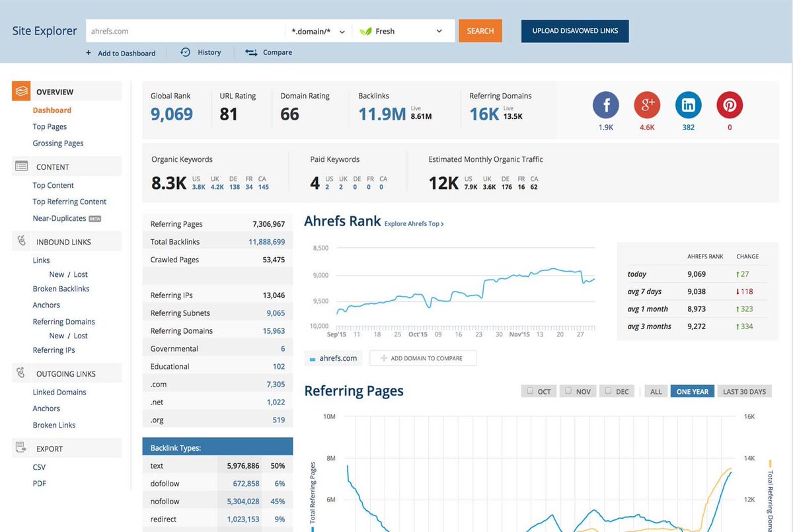Open Broken Links in sidebar
793x532 pixels.
[54, 425]
